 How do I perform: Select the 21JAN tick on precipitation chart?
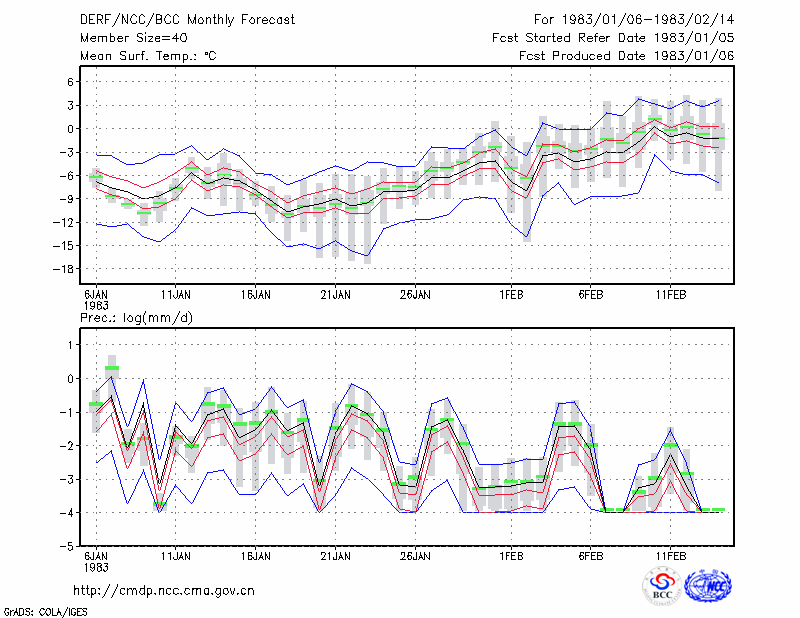click(335, 556)
